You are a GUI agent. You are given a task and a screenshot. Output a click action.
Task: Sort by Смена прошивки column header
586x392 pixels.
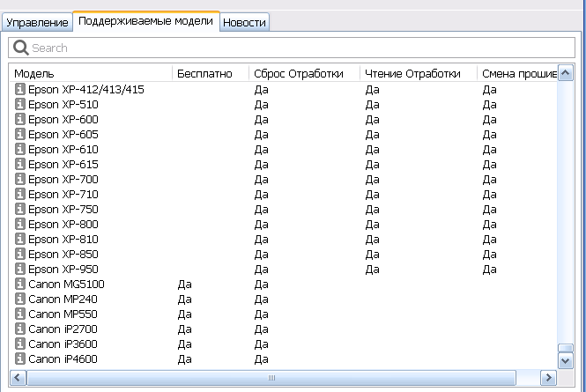[517, 73]
